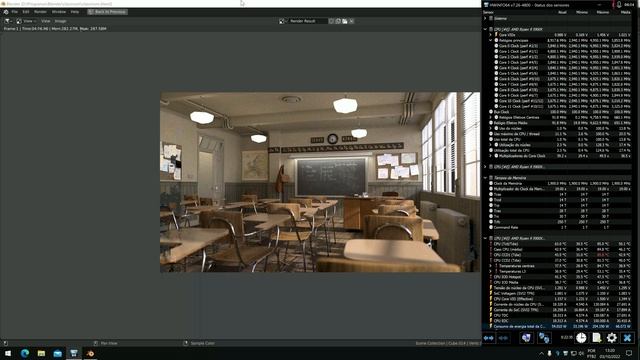
Task: Open HWiNFO sensor settings gear
Action: (611, 338)
